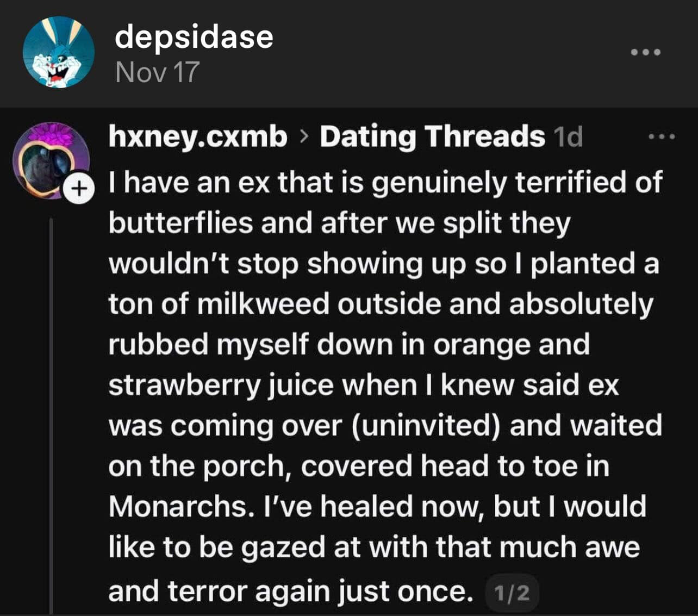The image size is (698, 616).
Task: Follow hxney.cxmb with the plus badge
Action: click(79, 189)
